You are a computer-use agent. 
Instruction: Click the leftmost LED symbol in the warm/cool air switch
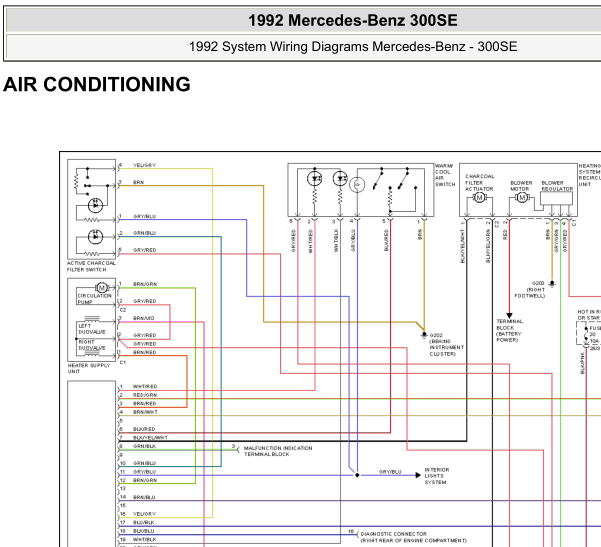pyautogui.click(x=315, y=179)
